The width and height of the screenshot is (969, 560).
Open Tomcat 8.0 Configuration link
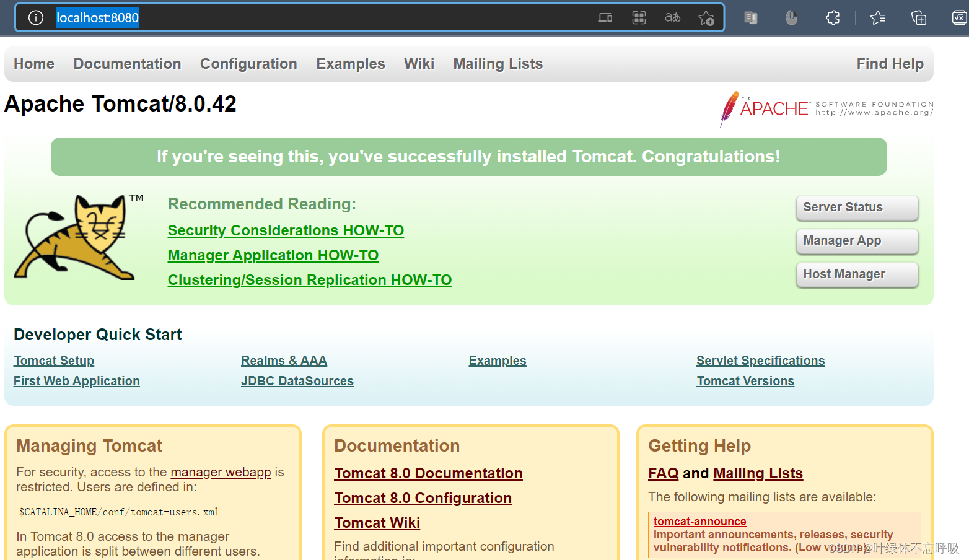(423, 498)
